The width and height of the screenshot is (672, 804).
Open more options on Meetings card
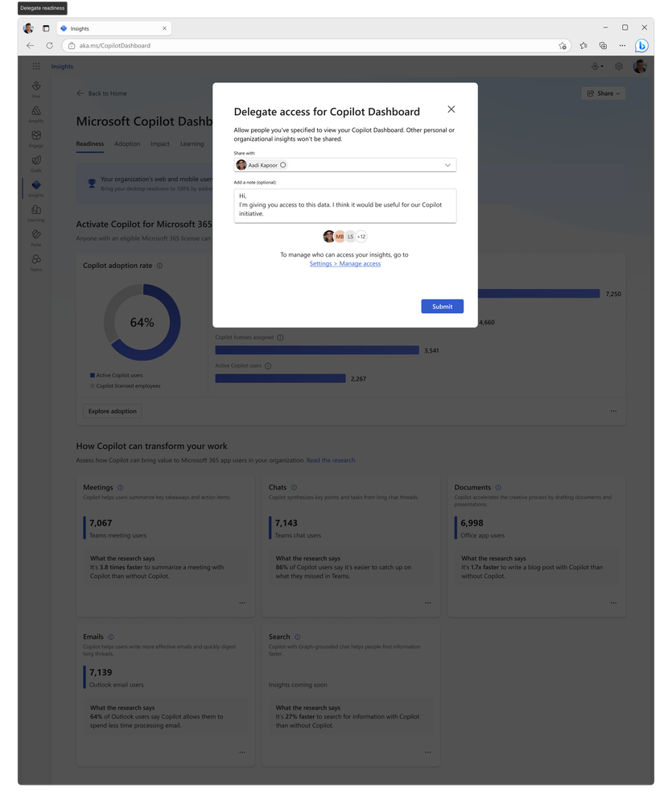point(242,603)
